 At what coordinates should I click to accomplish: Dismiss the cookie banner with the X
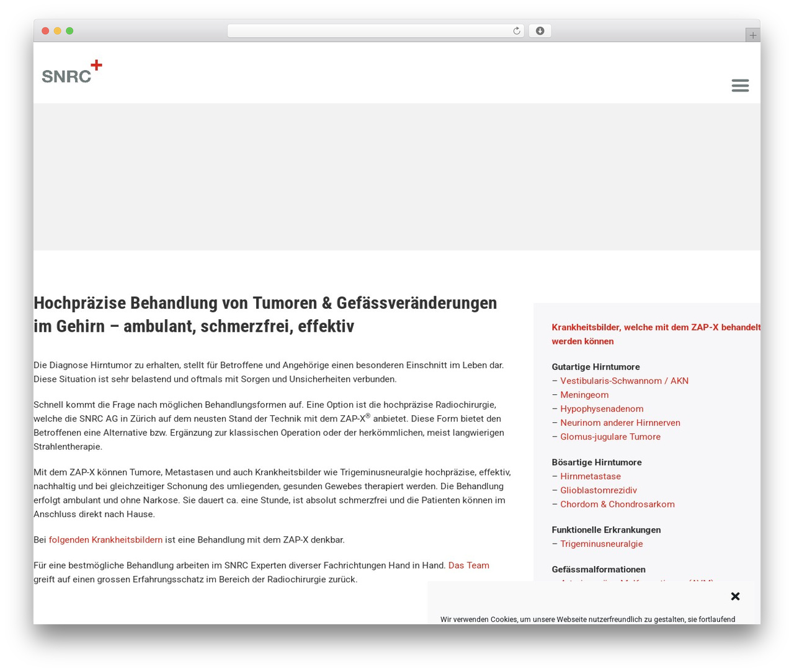[735, 596]
